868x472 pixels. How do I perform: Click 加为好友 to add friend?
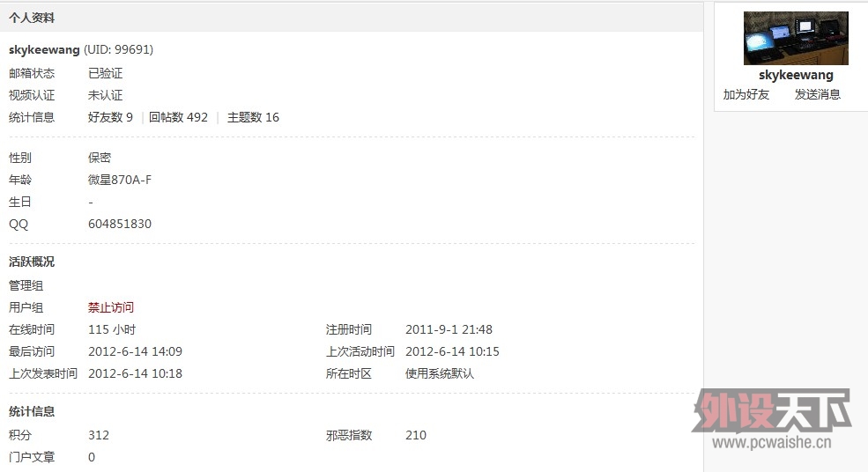pos(746,94)
